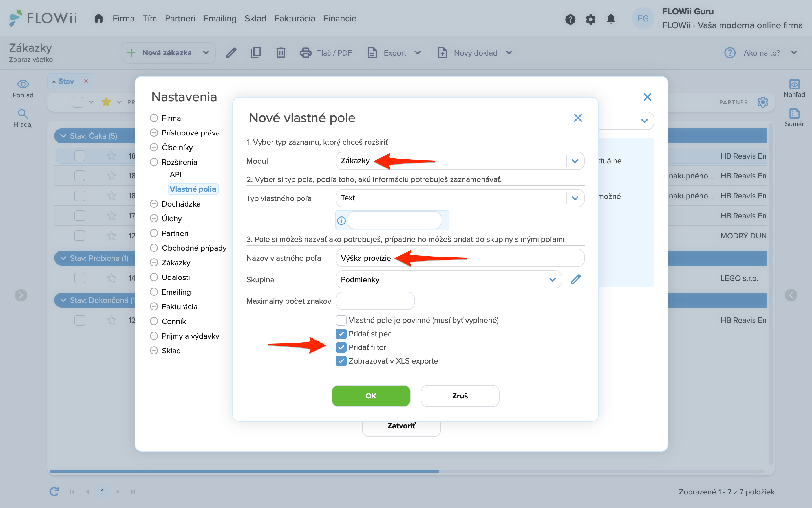Open the Emailing menu in top bar
The image size is (812, 508).
[220, 18]
